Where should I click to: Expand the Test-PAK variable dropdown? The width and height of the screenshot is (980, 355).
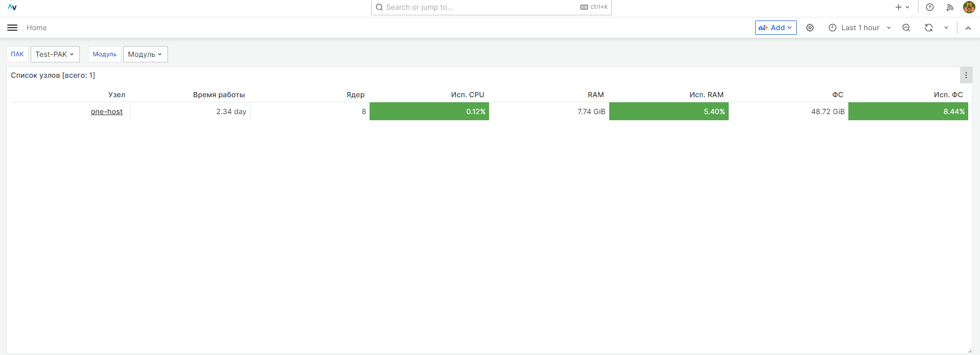(55, 54)
